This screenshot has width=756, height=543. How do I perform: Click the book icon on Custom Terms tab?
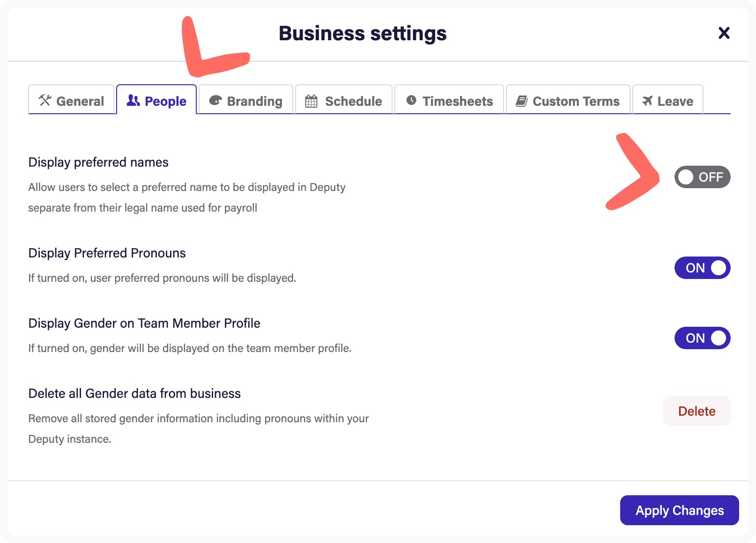coord(522,101)
